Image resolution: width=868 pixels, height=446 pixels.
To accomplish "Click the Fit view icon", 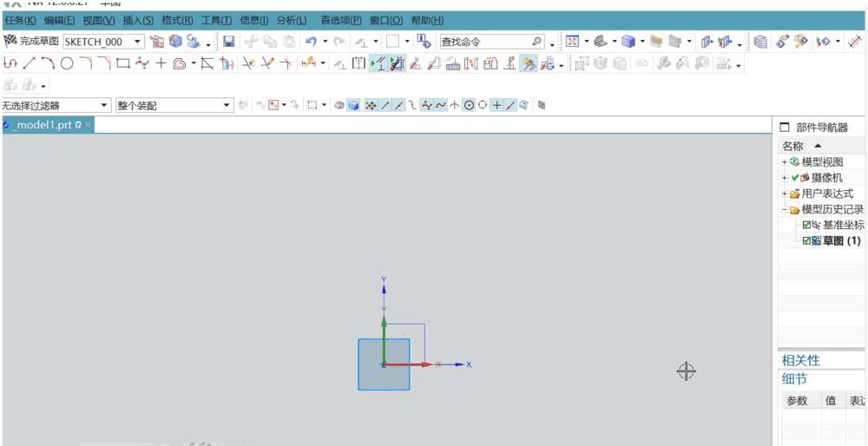I will click(x=572, y=42).
